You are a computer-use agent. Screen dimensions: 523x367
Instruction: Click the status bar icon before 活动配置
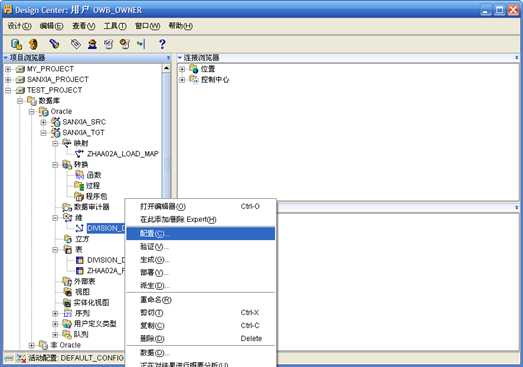21,358
